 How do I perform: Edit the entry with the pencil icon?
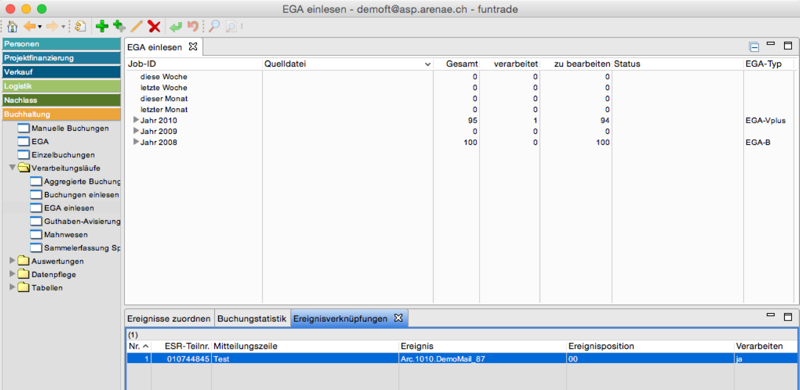pyautogui.click(x=136, y=27)
